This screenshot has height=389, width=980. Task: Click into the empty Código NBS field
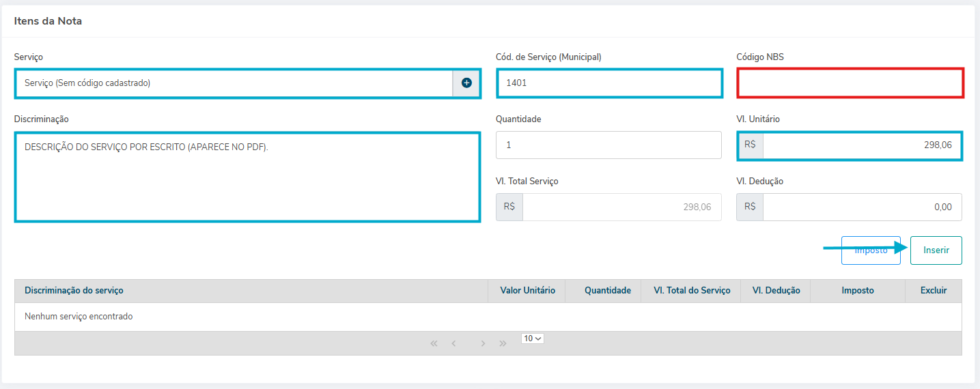pos(850,83)
